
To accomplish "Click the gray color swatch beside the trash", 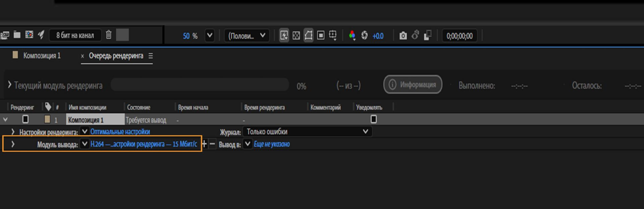I will [122, 35].
